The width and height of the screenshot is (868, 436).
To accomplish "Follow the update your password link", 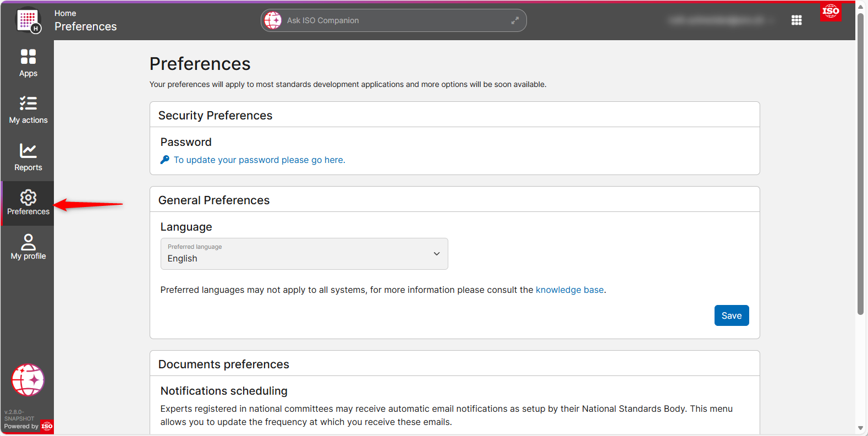I will point(259,160).
